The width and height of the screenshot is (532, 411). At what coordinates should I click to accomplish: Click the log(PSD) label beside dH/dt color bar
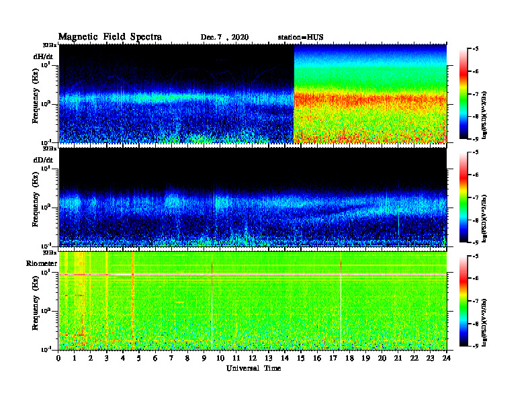(x=484, y=115)
